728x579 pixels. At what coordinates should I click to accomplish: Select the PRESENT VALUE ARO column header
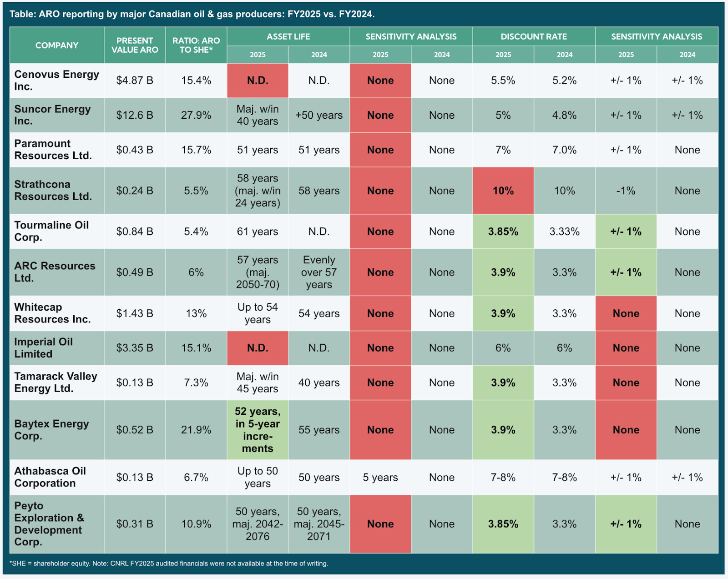point(135,45)
